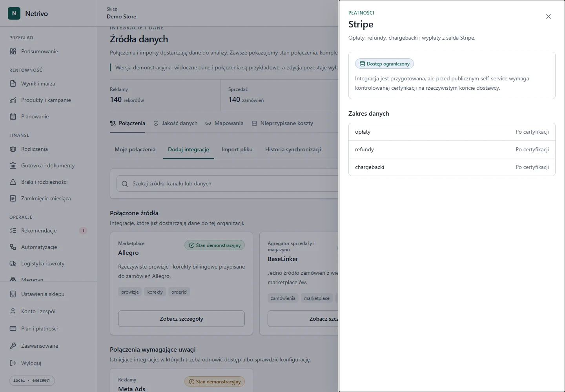Click the Rozliczenia scales icon
The image size is (565, 392).
click(x=13, y=149)
